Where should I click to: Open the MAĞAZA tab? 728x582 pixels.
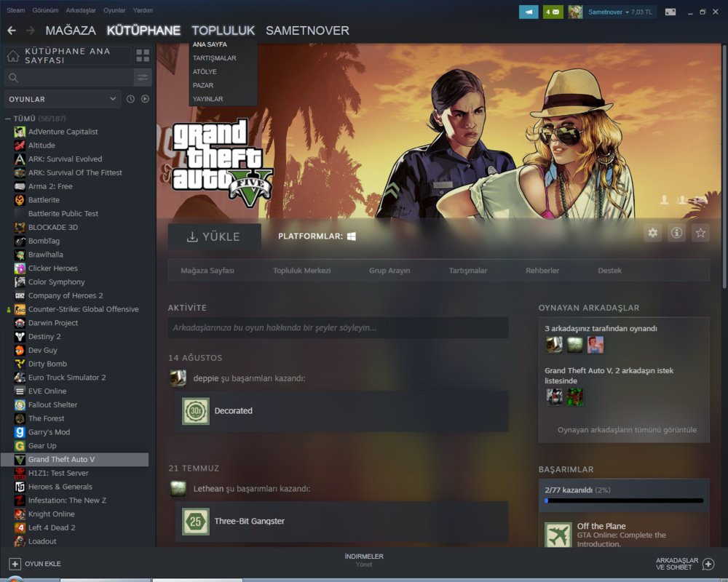71,31
